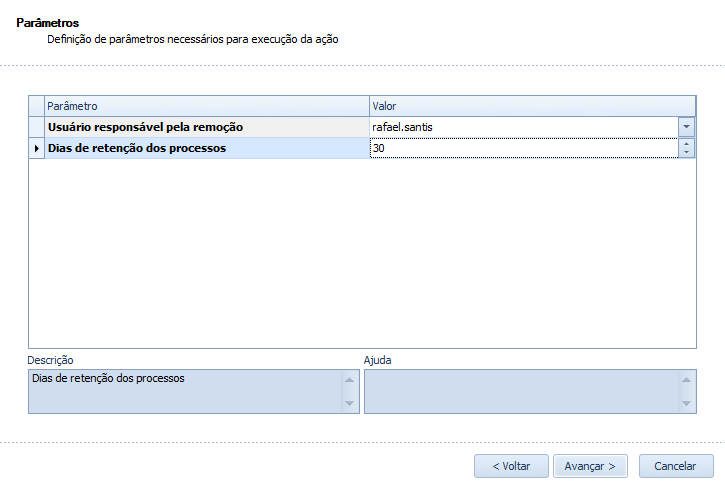Select the rafael.santis value cell
725x488 pixels.
522,127
